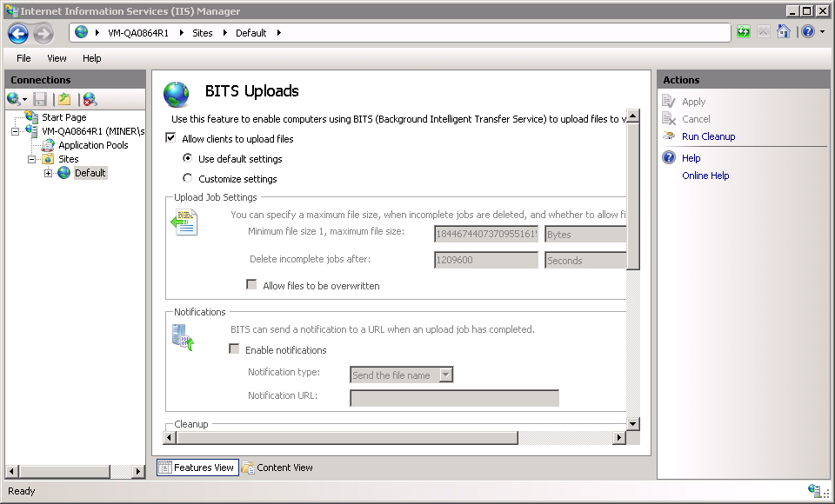Click the Sites folder icon in the tree
The width and height of the screenshot is (835, 504).
(49, 159)
